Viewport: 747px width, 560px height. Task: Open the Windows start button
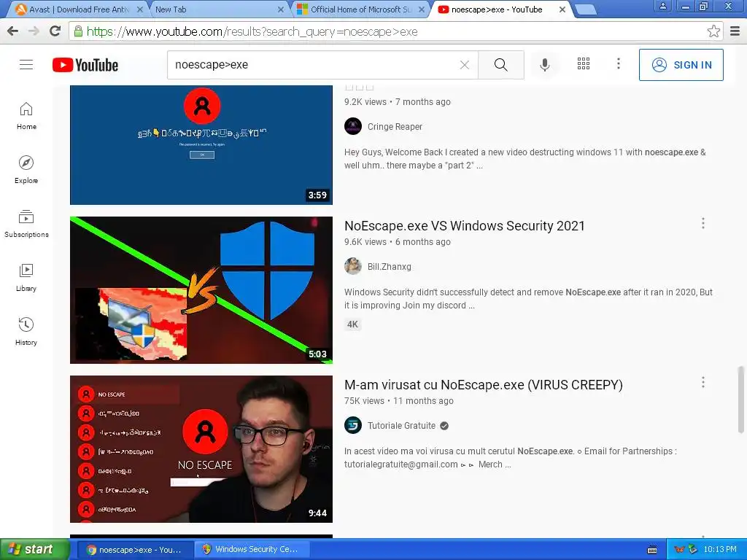tap(34, 549)
